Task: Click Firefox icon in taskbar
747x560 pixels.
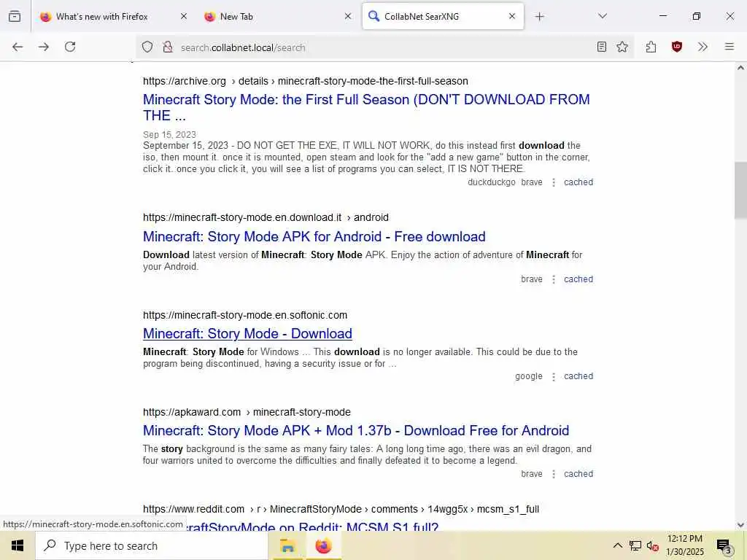Action: (x=323, y=545)
